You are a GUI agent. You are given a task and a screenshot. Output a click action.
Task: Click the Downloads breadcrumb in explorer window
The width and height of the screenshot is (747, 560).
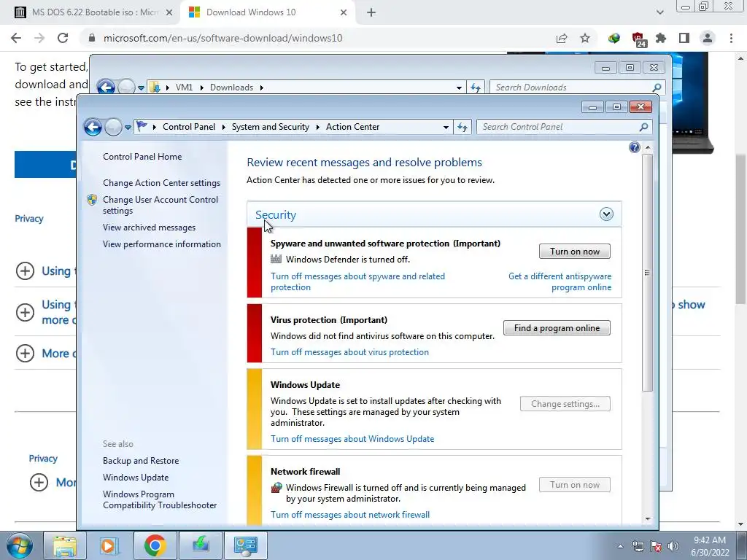coord(231,87)
